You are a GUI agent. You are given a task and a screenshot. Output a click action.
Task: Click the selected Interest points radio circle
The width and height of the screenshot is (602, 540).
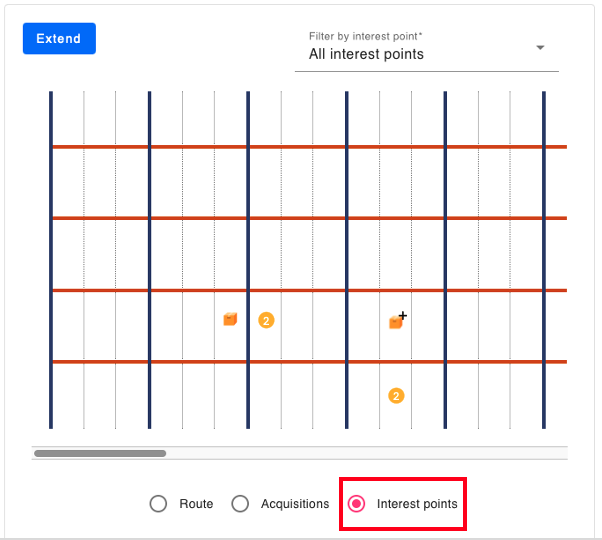(356, 504)
